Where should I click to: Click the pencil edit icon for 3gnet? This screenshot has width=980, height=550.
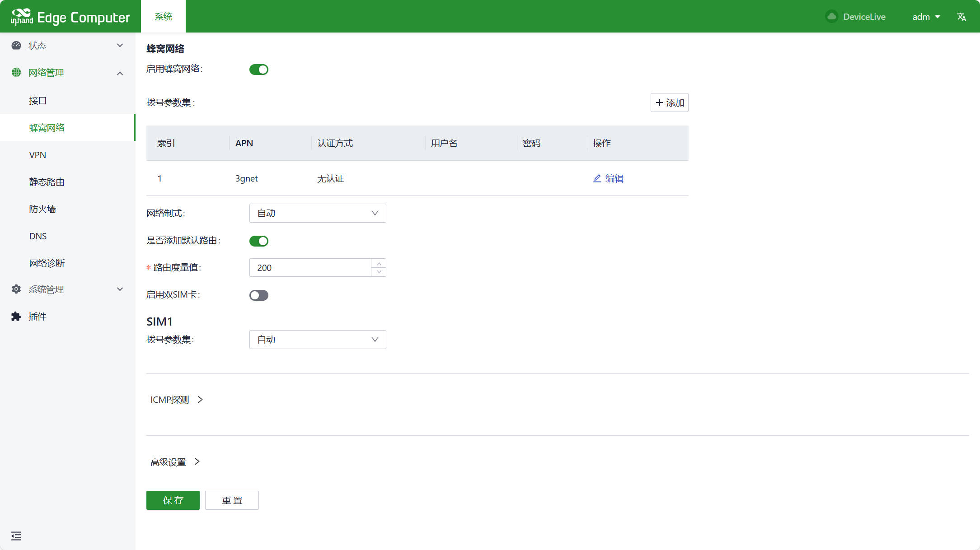tap(597, 178)
